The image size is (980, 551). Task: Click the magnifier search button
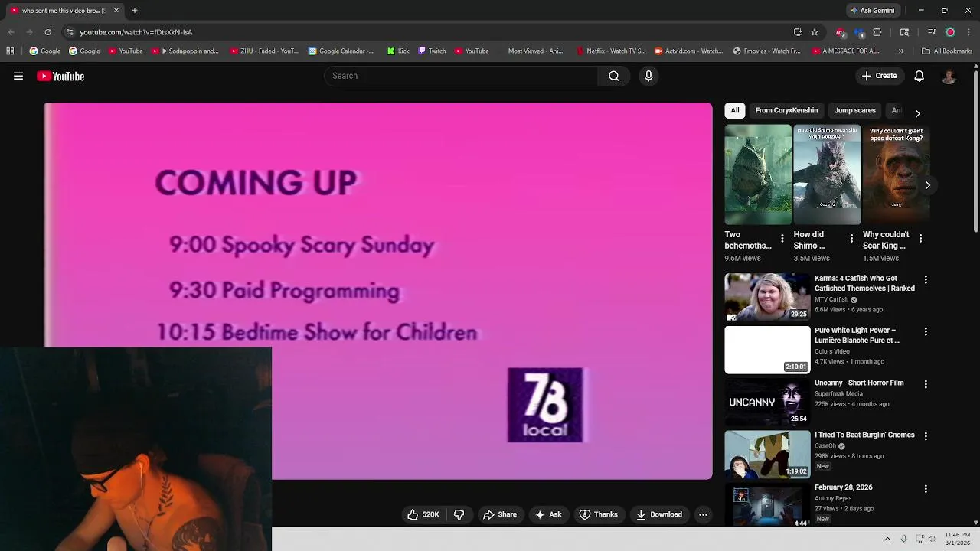click(x=614, y=76)
